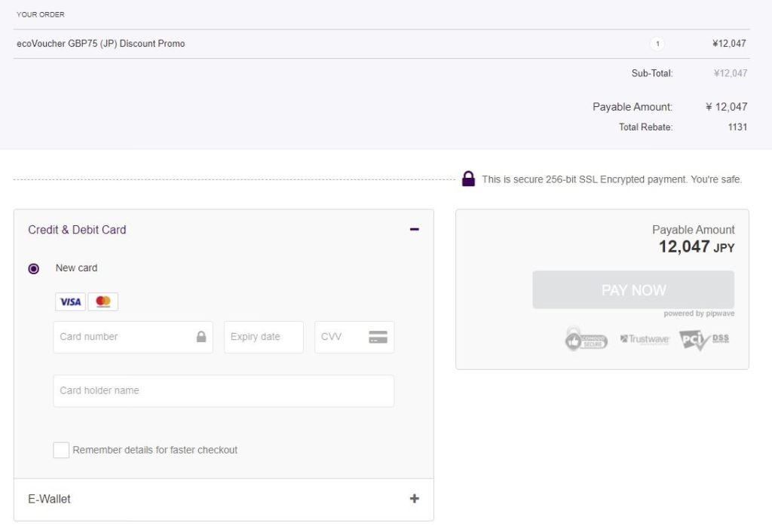Image resolution: width=772 pixels, height=532 pixels.
Task: Click the Mastercard logo
Action: [x=103, y=301]
